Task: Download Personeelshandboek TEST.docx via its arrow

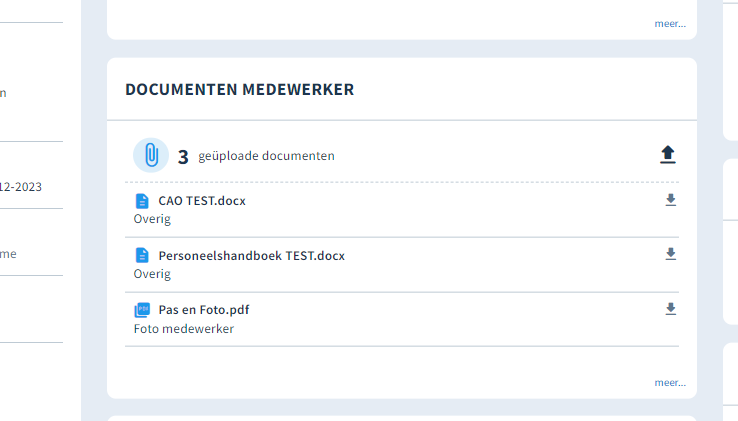Action: pos(671,254)
